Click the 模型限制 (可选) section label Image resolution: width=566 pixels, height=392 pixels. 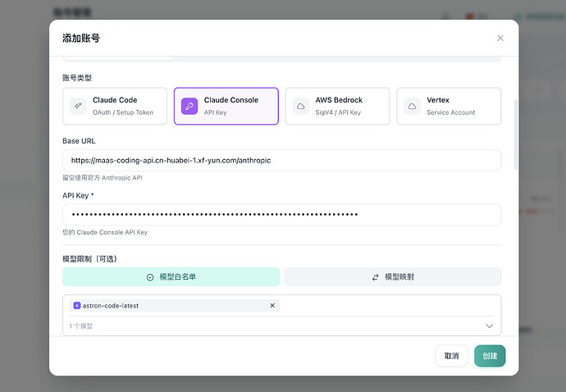point(89,259)
